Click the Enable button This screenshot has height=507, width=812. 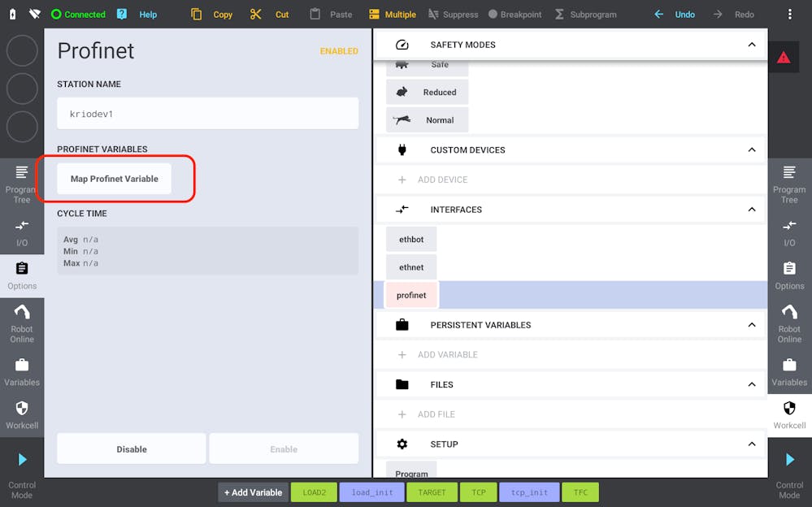click(284, 449)
